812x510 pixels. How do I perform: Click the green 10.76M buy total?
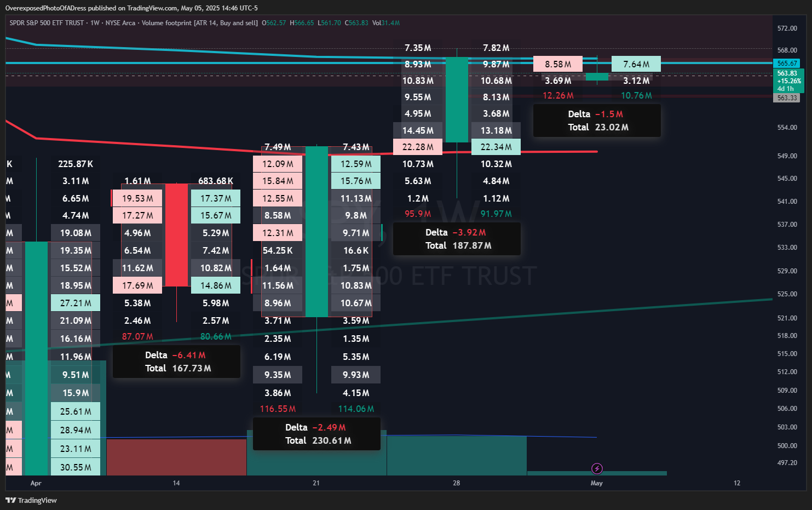click(x=636, y=95)
